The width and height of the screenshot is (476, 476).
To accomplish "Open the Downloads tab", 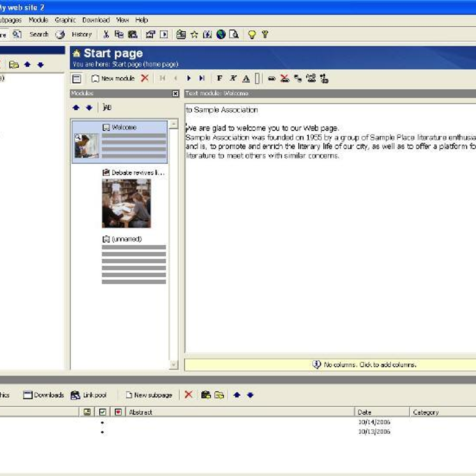I will tap(43, 395).
